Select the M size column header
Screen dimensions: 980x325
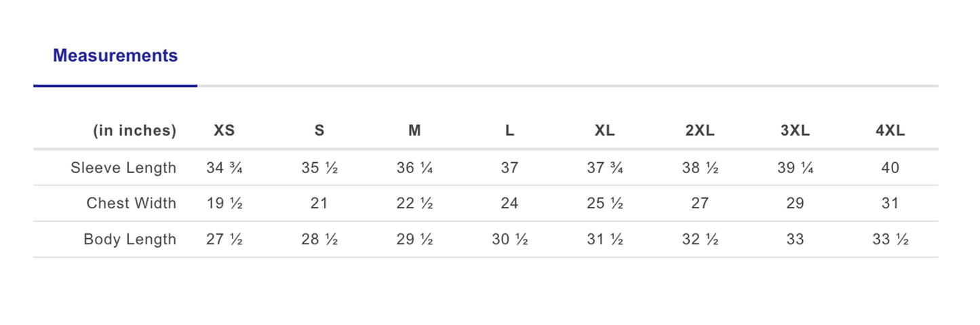(414, 131)
